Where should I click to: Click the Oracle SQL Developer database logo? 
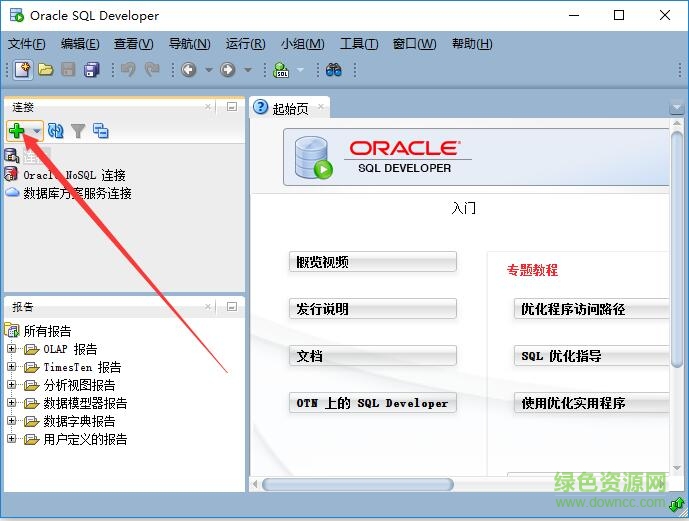[313, 158]
